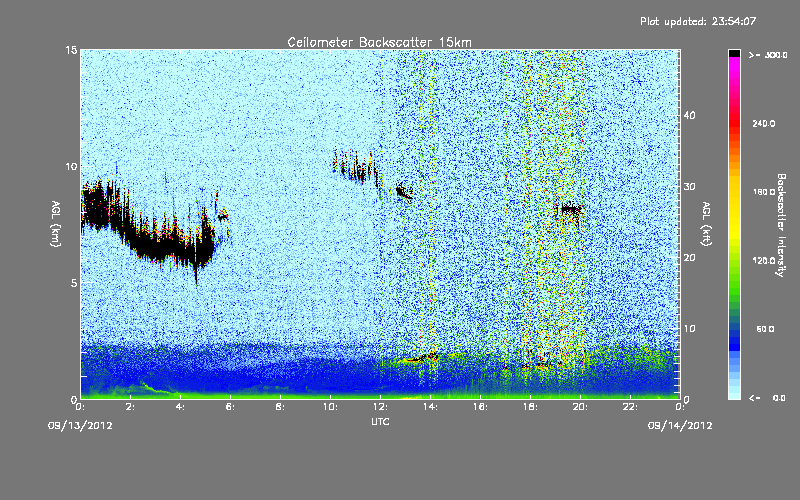This screenshot has height=500, width=800.
Task: Click the 14: hour tick label
Action: coord(430,407)
